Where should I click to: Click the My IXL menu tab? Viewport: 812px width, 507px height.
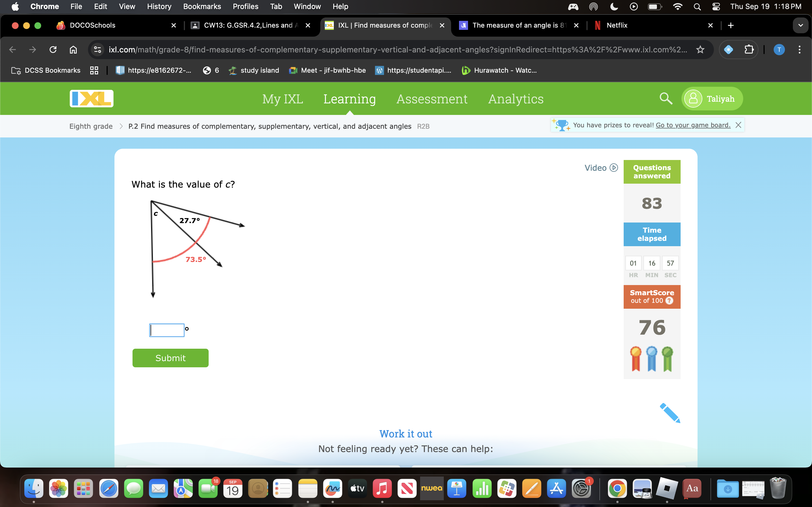pos(282,98)
